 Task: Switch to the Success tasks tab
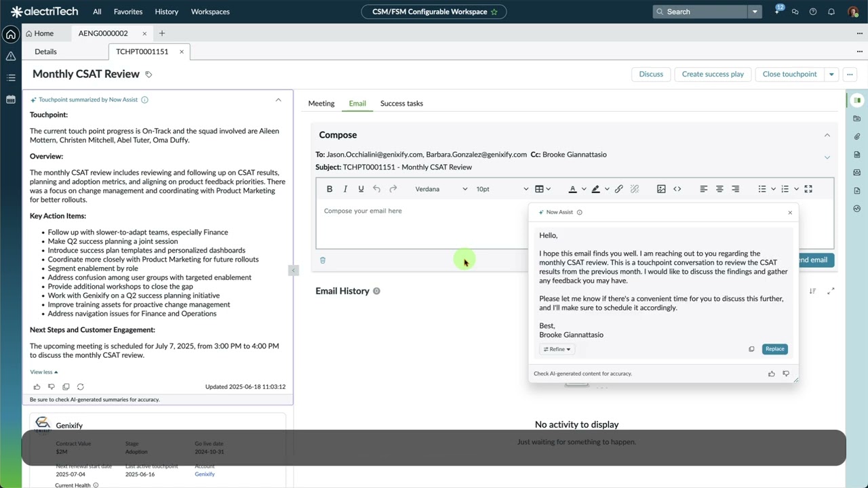click(401, 103)
